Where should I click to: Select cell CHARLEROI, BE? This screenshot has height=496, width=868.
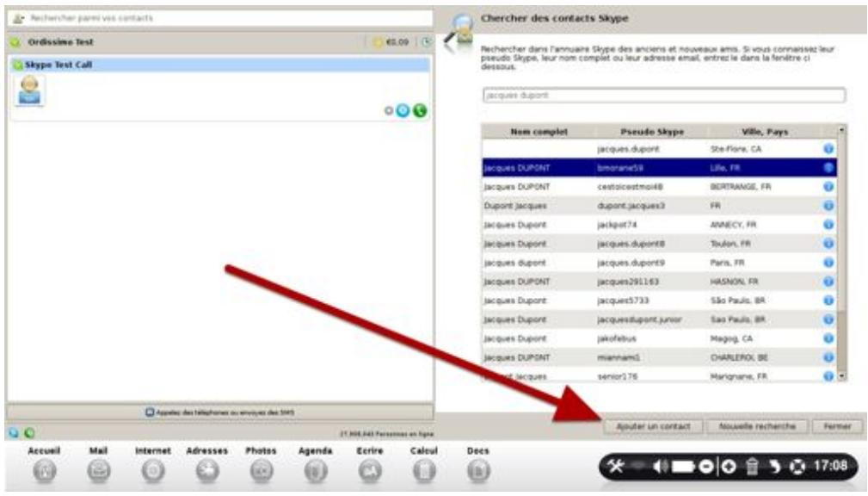pyautogui.click(x=739, y=357)
